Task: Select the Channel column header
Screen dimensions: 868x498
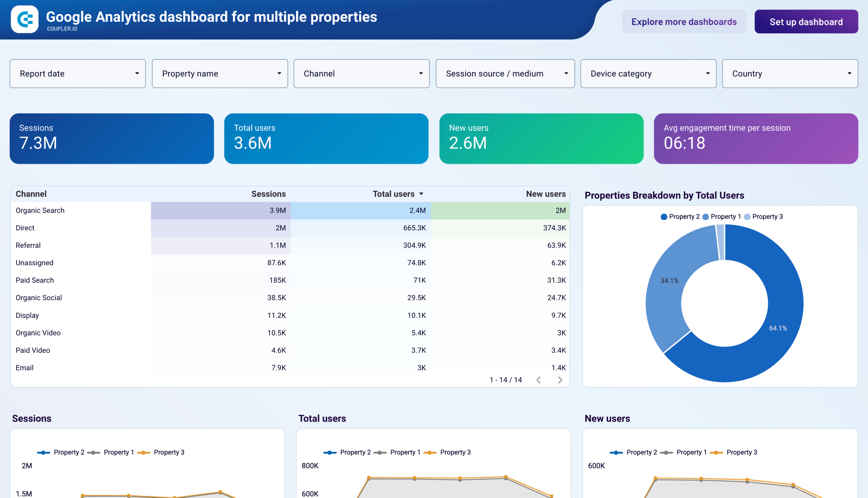Action: click(x=31, y=194)
